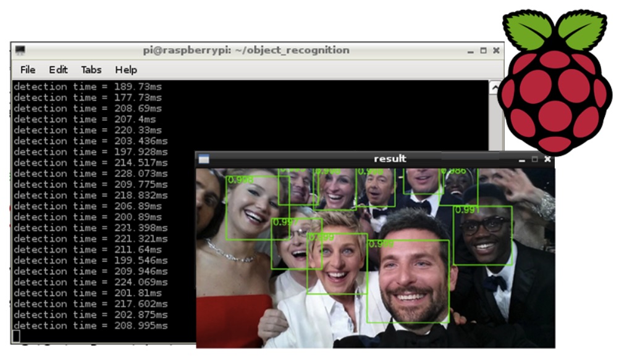Click the terminal scrollbar up arrow
619x364 pixels.
click(494, 88)
